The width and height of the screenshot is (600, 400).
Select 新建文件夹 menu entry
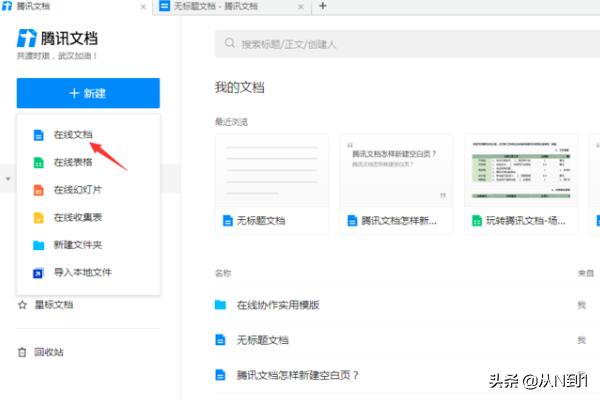(78, 245)
